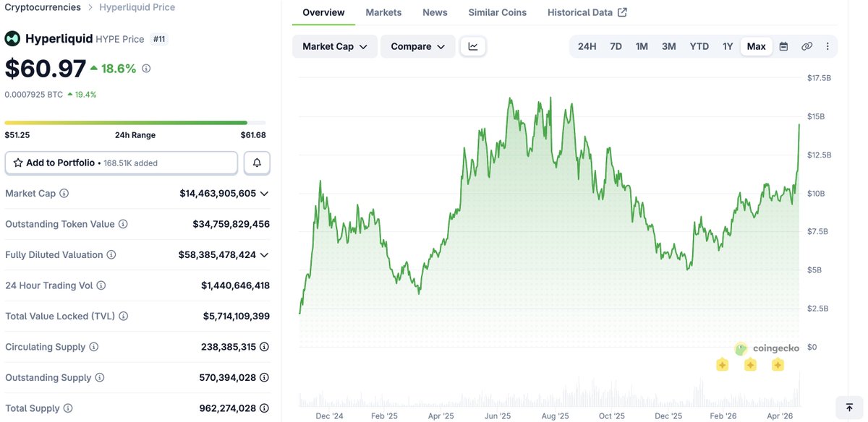Select the 1M chart range

pyautogui.click(x=642, y=46)
